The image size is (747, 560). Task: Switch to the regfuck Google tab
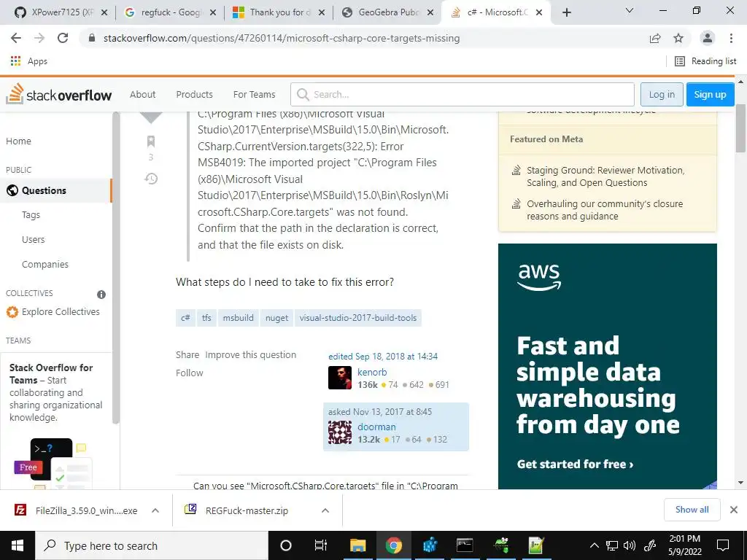coord(169,12)
